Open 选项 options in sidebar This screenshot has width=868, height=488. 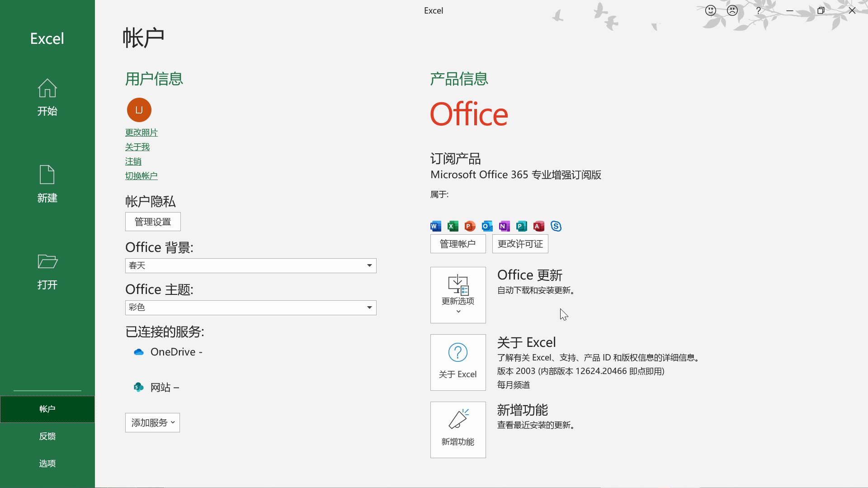click(x=47, y=464)
